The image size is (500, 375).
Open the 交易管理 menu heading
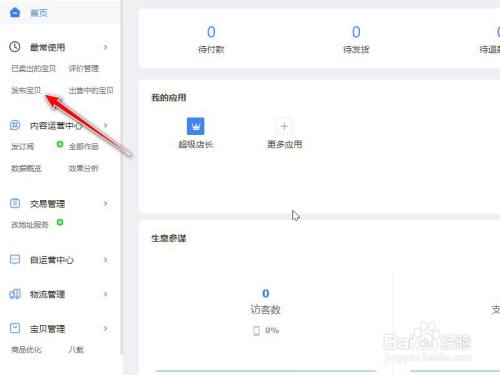point(48,204)
